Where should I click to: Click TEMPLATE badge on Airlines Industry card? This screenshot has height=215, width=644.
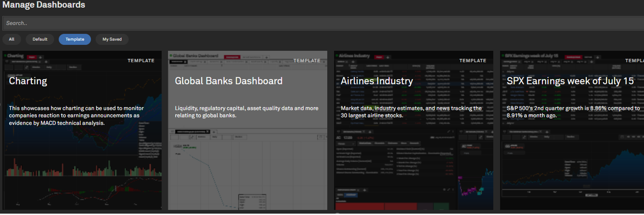pos(472,61)
